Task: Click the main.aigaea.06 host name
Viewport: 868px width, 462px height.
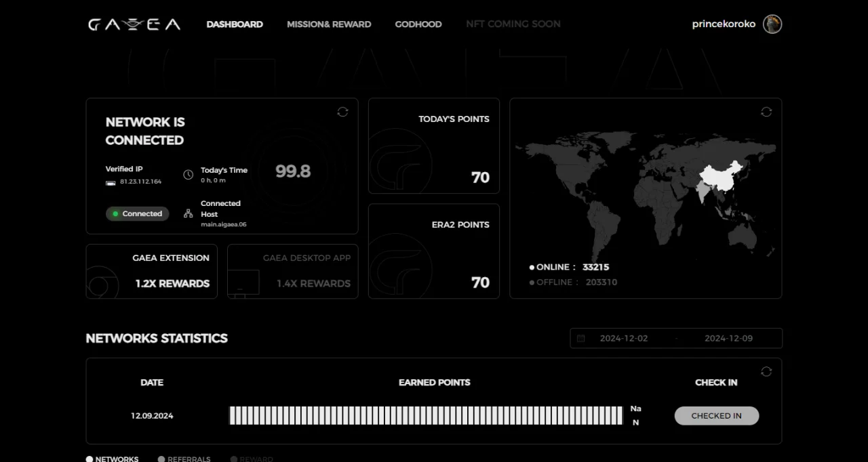Action: point(224,224)
